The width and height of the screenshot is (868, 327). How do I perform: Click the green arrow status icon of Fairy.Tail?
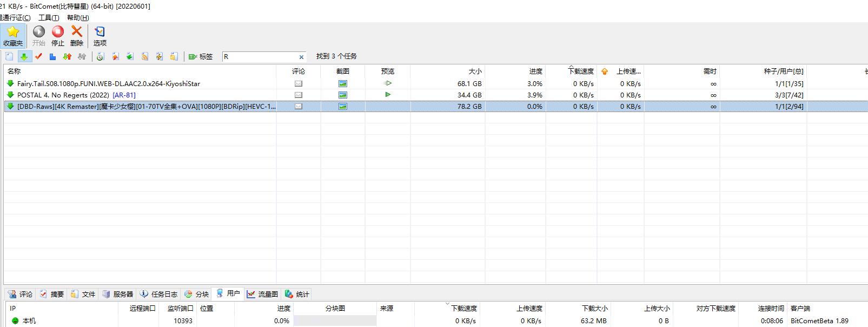click(10, 83)
